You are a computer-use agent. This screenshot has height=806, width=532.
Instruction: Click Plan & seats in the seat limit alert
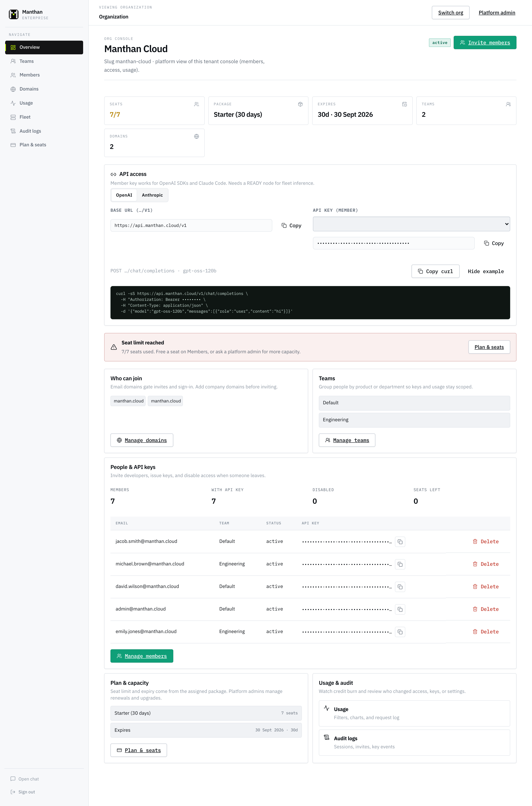tap(489, 347)
